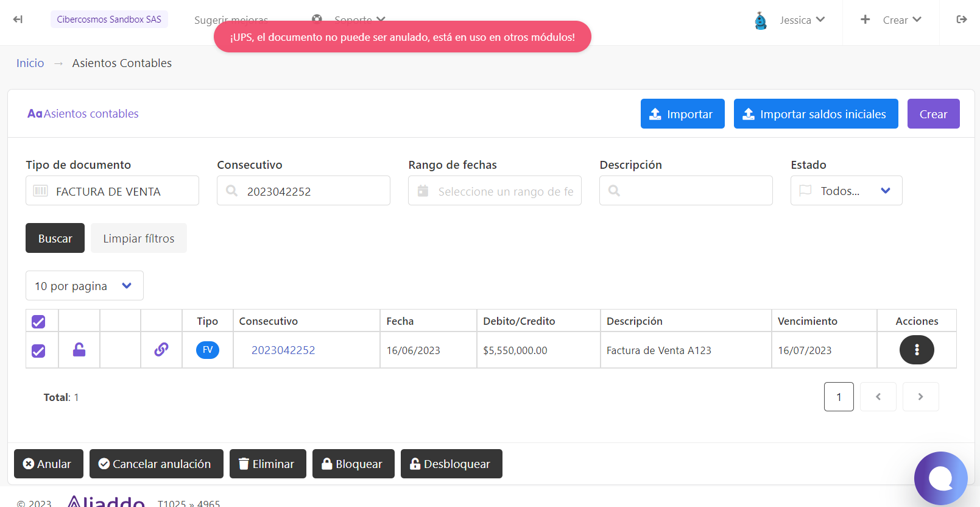This screenshot has width=980, height=507.
Task: Go to next page arrow
Action: [x=920, y=397]
